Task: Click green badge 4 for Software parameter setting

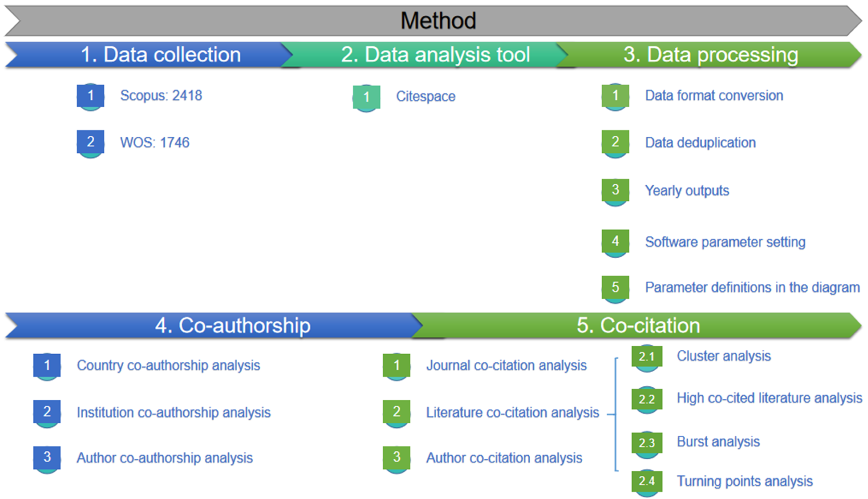Action: pyautogui.click(x=615, y=241)
